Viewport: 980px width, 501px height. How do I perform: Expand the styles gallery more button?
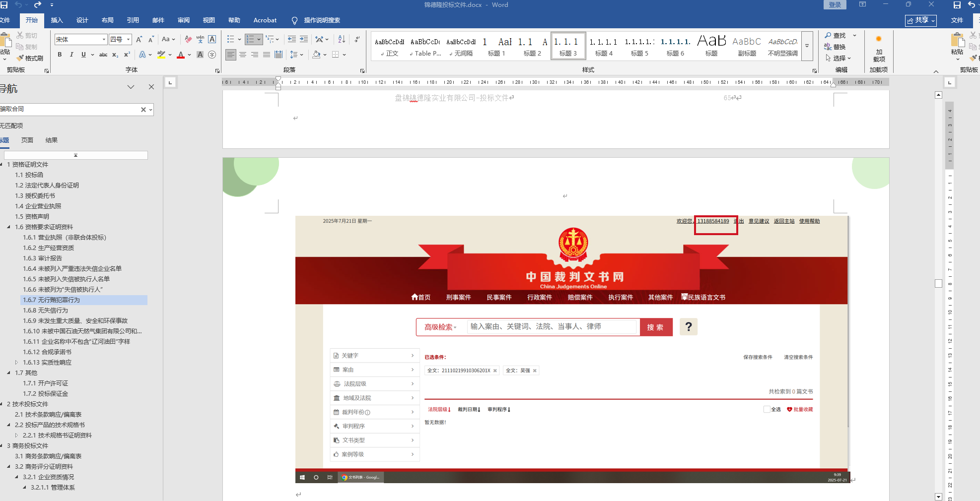pyautogui.click(x=807, y=46)
